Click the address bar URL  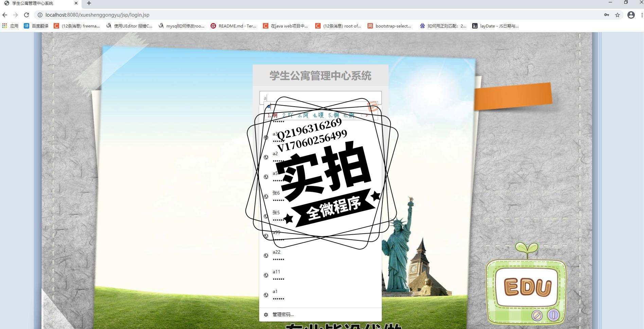pyautogui.click(x=97, y=15)
